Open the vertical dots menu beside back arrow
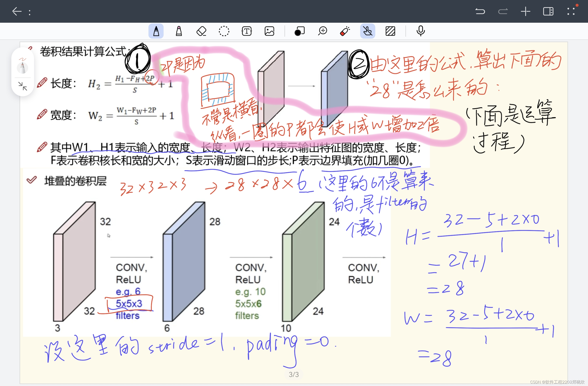 point(30,12)
